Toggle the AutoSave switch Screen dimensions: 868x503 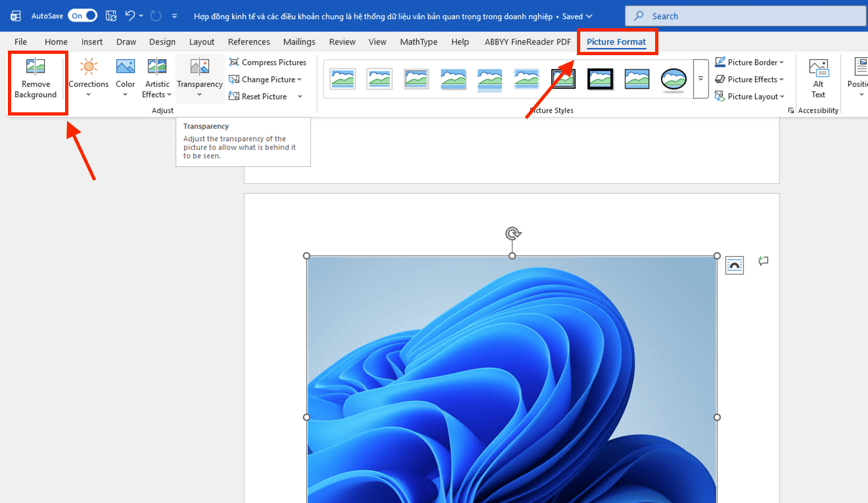(x=83, y=16)
